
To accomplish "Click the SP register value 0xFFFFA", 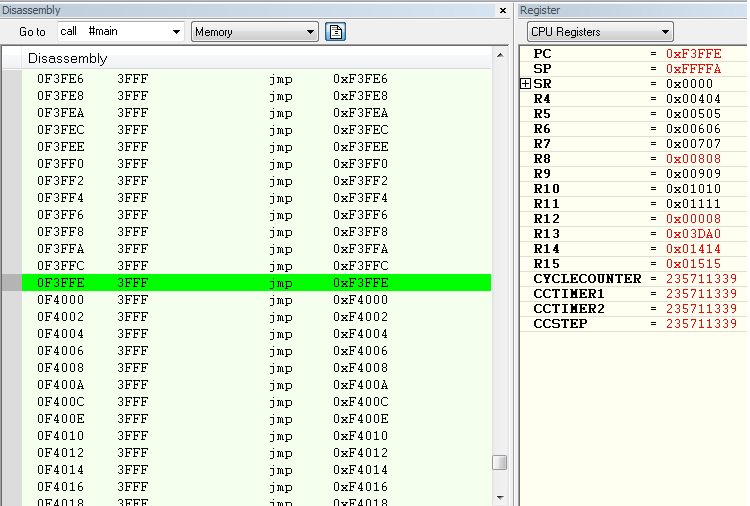I will click(694, 69).
